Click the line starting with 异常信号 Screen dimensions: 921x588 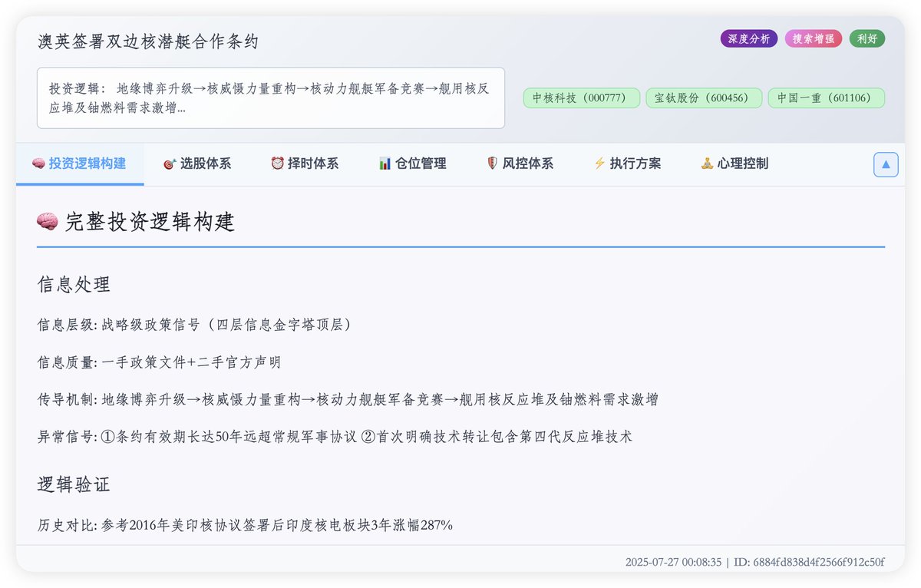coord(335,437)
